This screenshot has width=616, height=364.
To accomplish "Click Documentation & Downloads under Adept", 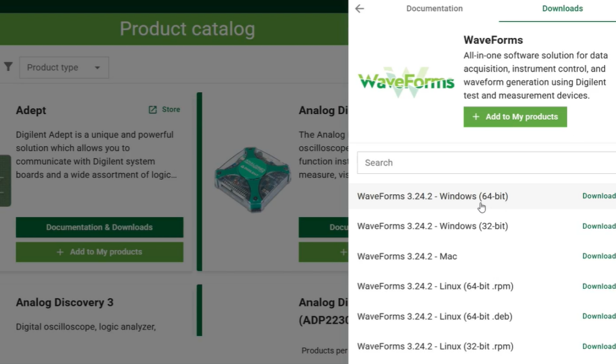I will pyautogui.click(x=99, y=227).
